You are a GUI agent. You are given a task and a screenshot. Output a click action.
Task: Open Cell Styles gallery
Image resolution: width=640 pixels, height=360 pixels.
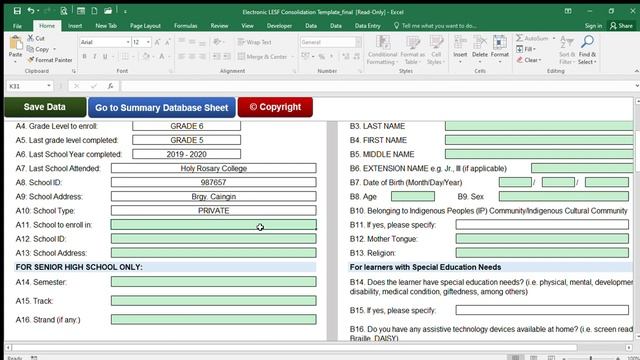(x=436, y=50)
